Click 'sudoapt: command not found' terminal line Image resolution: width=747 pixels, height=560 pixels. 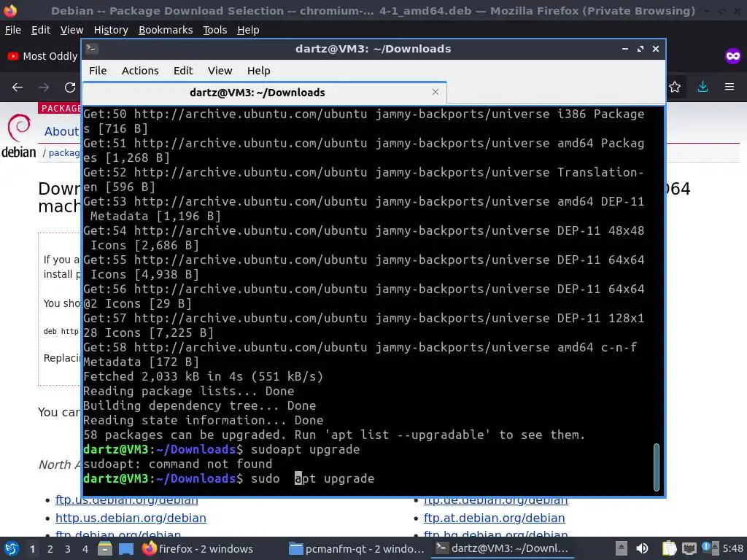(x=178, y=464)
